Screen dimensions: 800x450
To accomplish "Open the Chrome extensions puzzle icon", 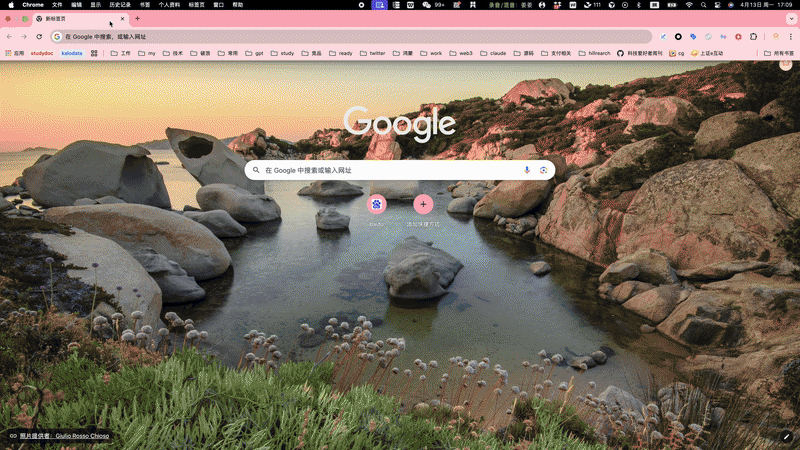I will (x=754, y=37).
